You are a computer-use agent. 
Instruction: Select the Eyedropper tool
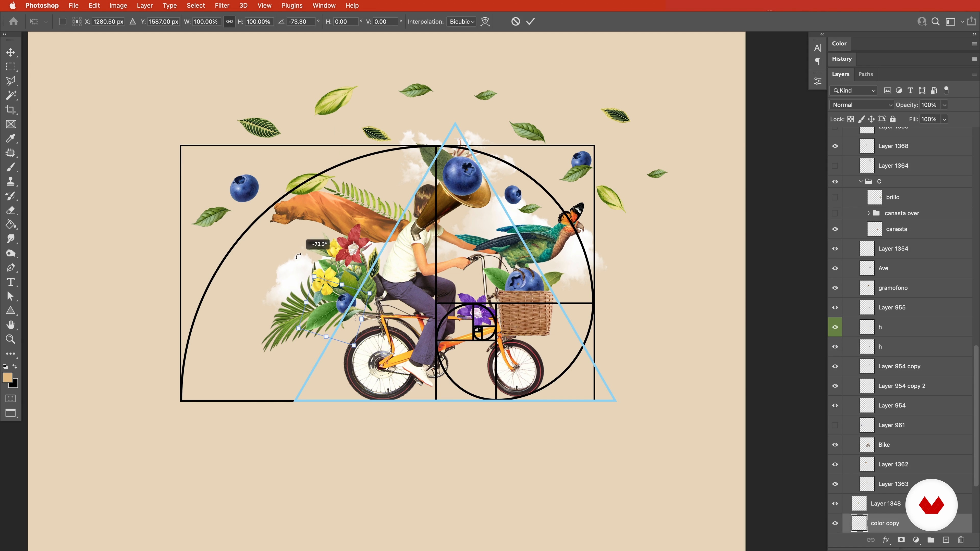point(11,139)
